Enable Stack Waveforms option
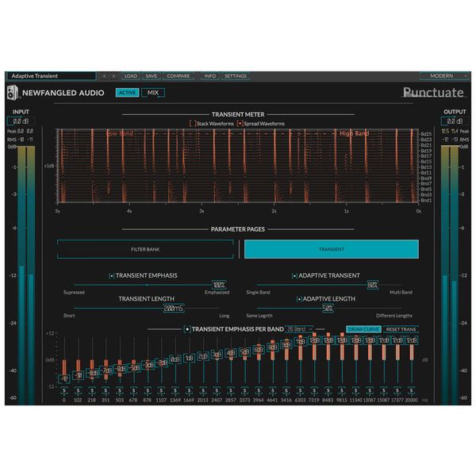 click(193, 124)
